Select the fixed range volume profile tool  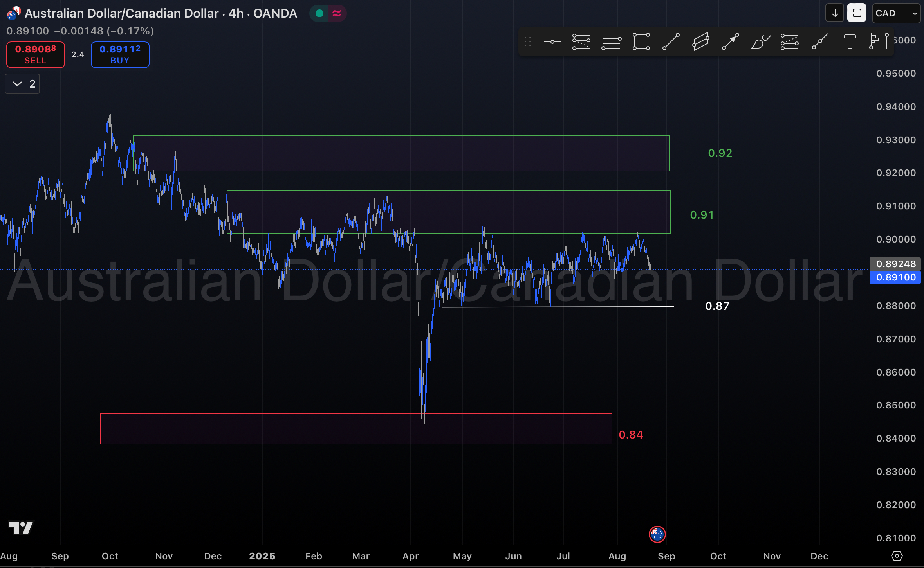[x=873, y=42]
